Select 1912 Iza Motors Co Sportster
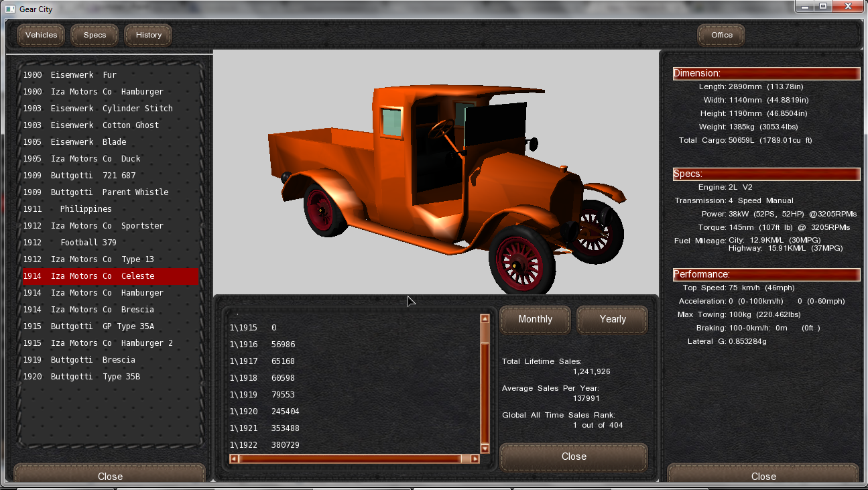Viewport: 868px width, 490px height. pos(93,226)
